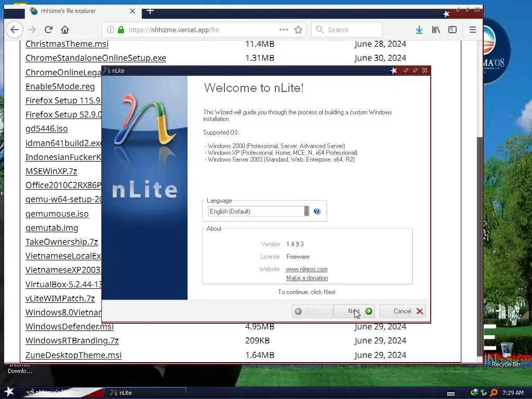Click the star icon in nLite title bar
Viewport: 532px width, 399px height.
click(x=394, y=71)
